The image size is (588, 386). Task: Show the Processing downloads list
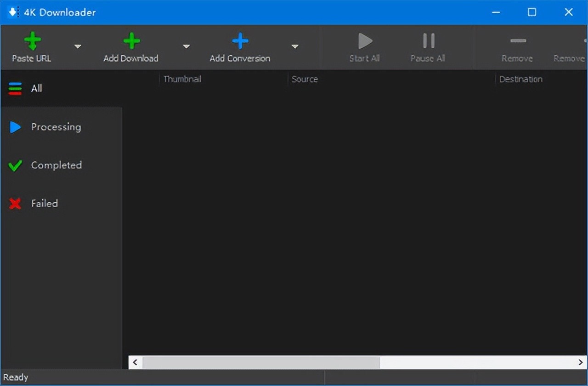56,127
